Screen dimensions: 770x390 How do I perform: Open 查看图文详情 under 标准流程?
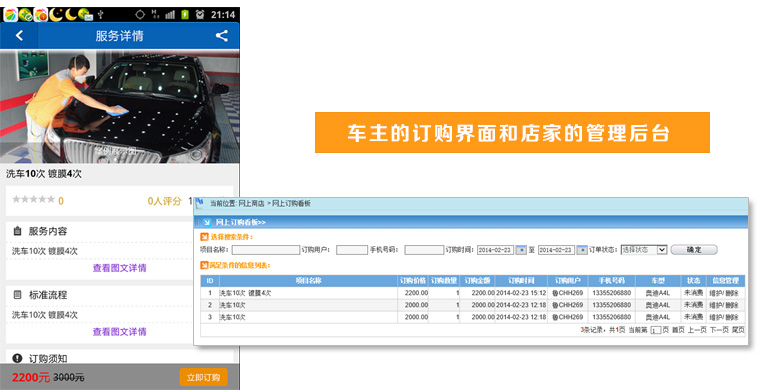[119, 332]
